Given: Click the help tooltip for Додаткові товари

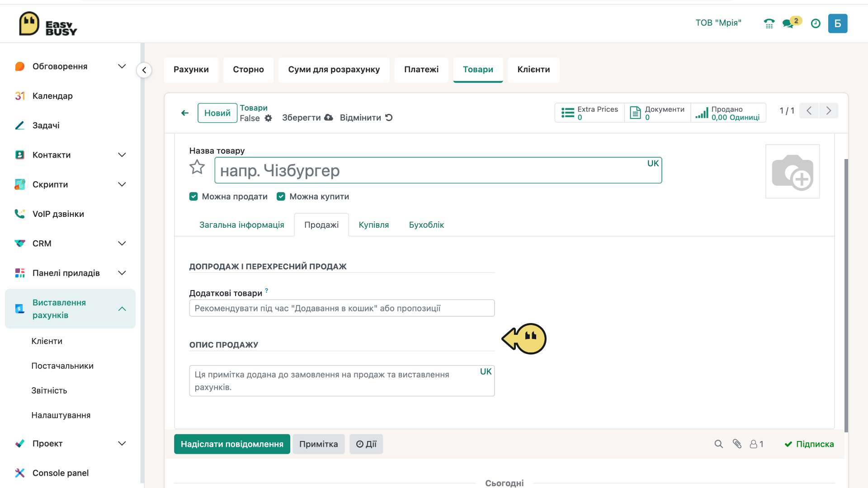Looking at the screenshot, I should [267, 291].
